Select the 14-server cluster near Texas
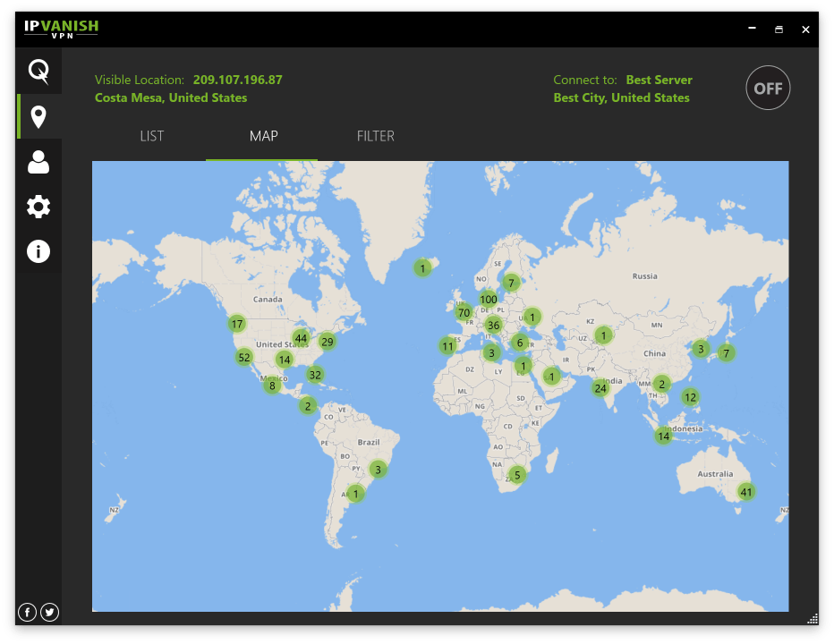Screen dimensions: 834x644 tap(285, 360)
